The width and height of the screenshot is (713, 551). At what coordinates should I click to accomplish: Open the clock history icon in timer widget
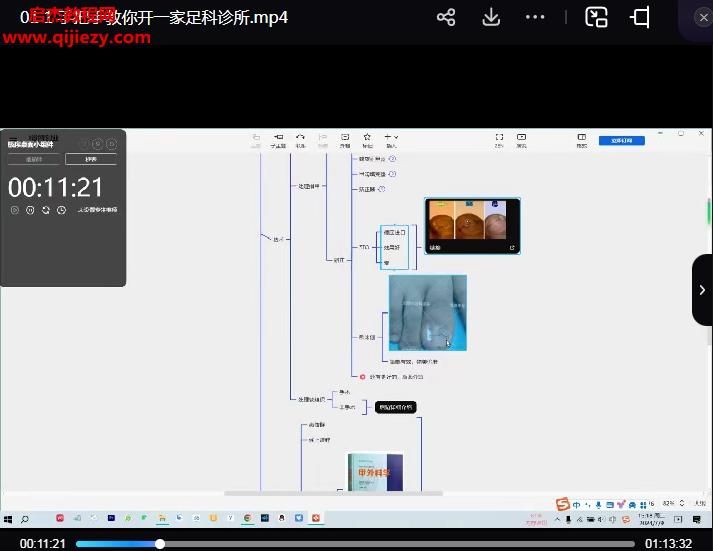point(61,210)
